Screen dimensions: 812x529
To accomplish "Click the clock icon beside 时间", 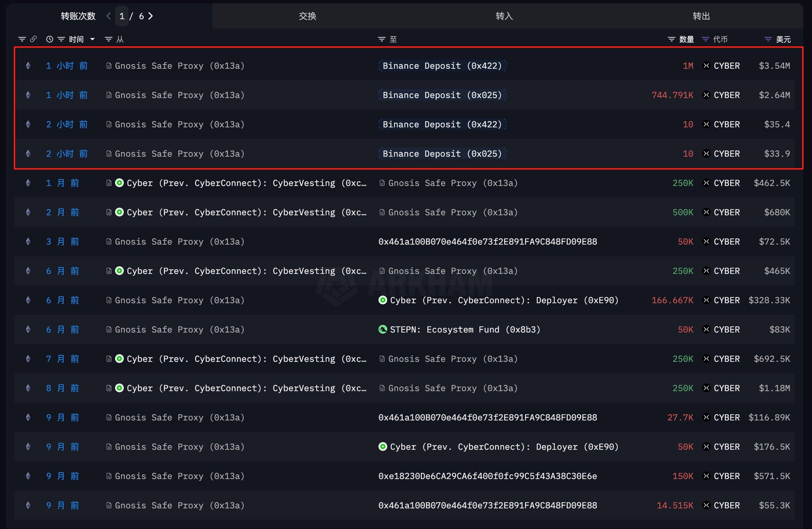I will point(50,39).
